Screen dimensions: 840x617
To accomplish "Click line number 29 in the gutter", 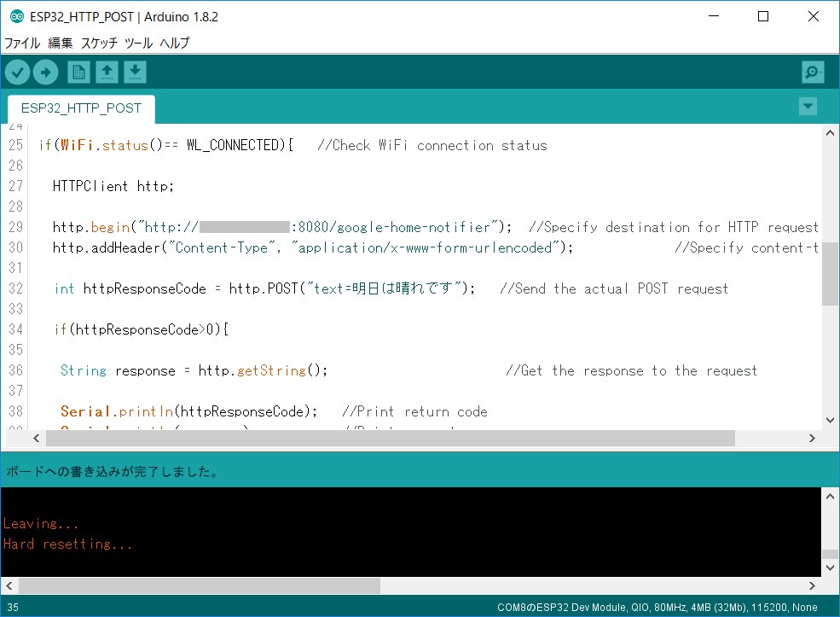I will [15, 227].
